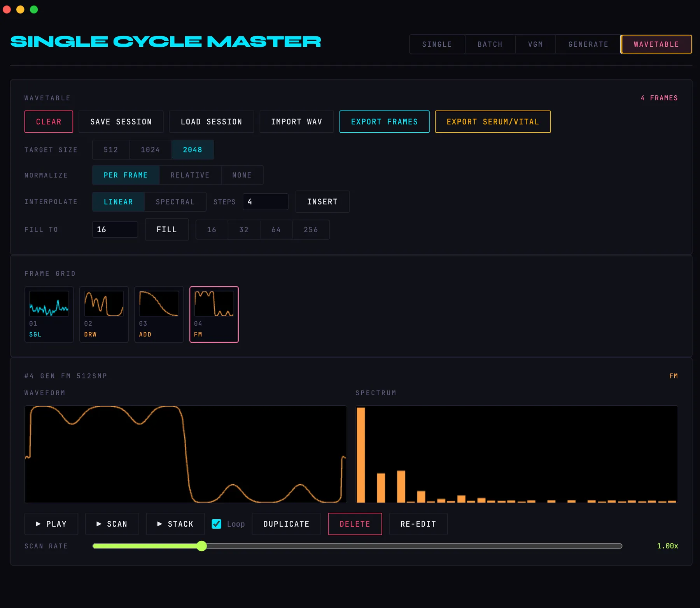The height and width of the screenshot is (608, 700).
Task: Load a saved session
Action: click(x=212, y=122)
